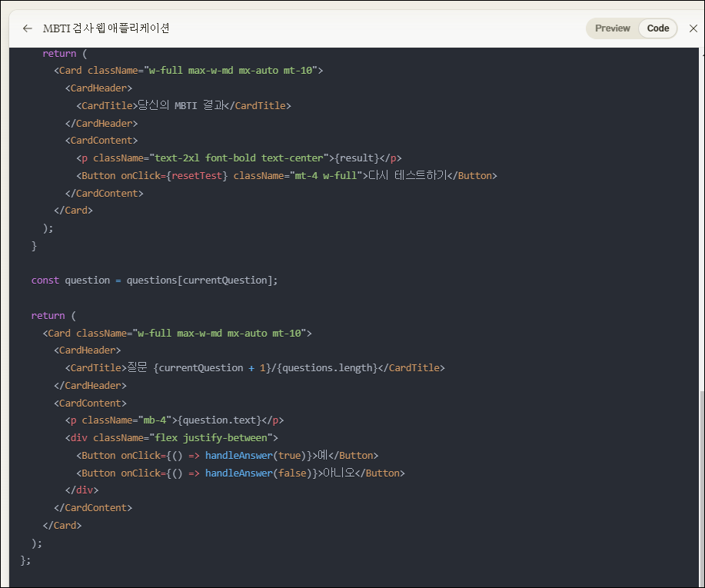Click the '아니오' button label in code
Image resolution: width=705 pixels, height=588 pixels.
[339, 473]
